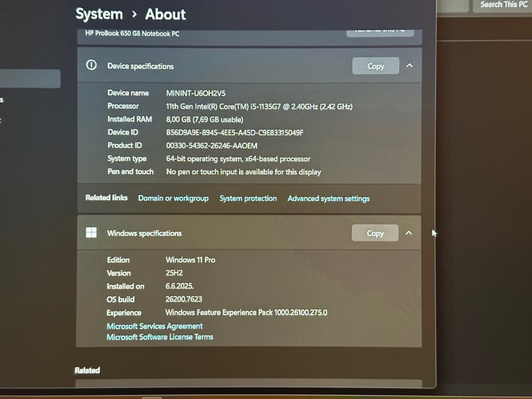Viewport: 532px width, 399px height.
Task: Select OS build 26200.7623
Action: pos(184,300)
